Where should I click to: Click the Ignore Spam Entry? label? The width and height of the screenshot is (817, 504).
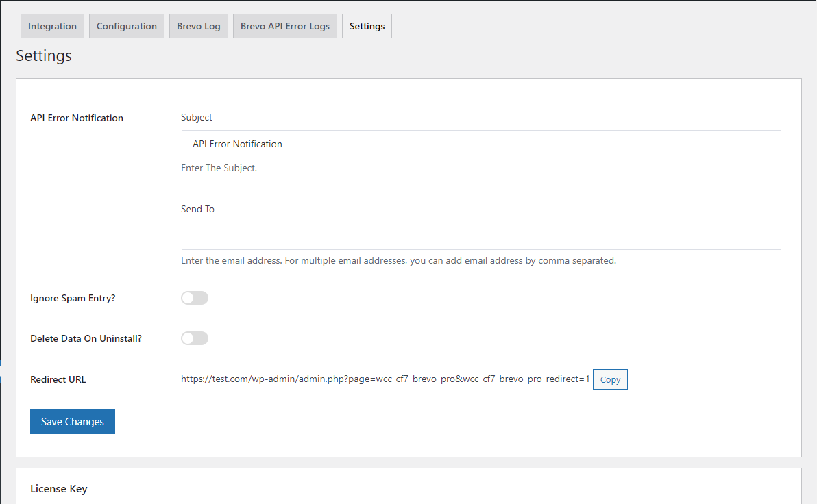[73, 299]
